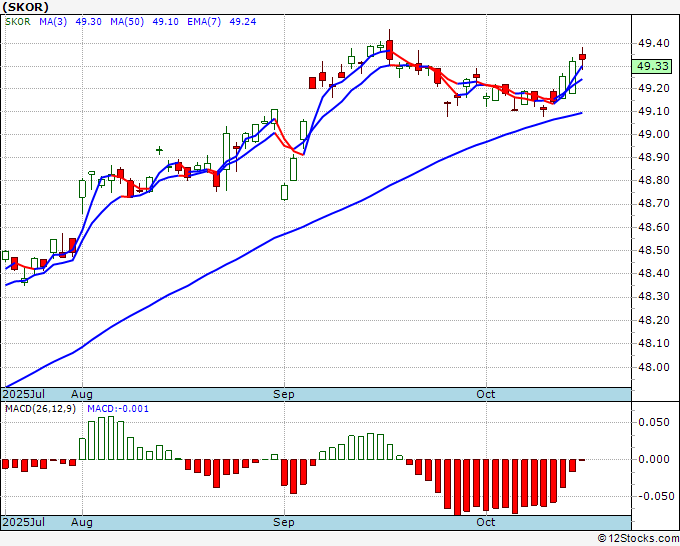The image size is (680, 546).
Task: Click the Sep label on MACD axis
Action: click(284, 522)
